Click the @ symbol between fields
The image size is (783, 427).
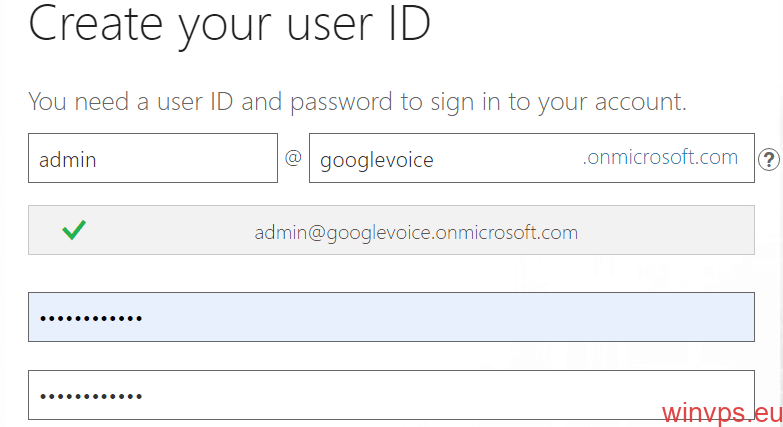[x=293, y=158]
